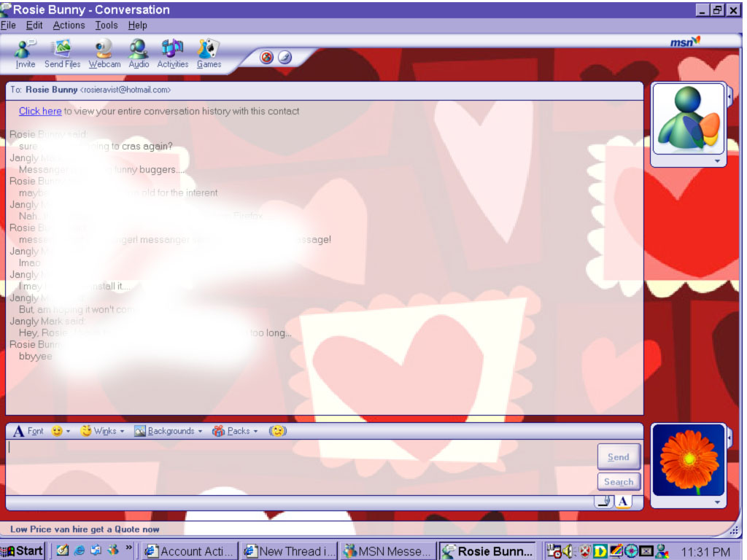Screen dimensions: 747x560
Task: Block this contact using the red icon
Action: pyautogui.click(x=266, y=58)
